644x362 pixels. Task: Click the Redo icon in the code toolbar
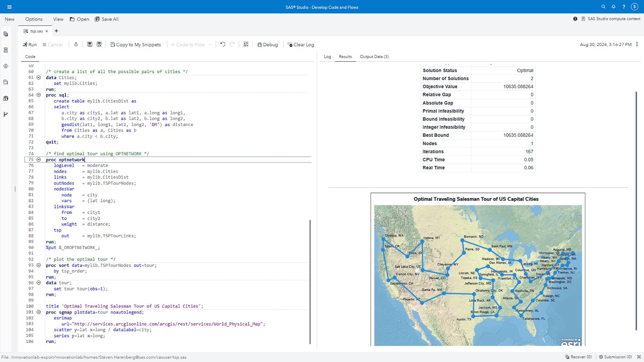click(233, 44)
